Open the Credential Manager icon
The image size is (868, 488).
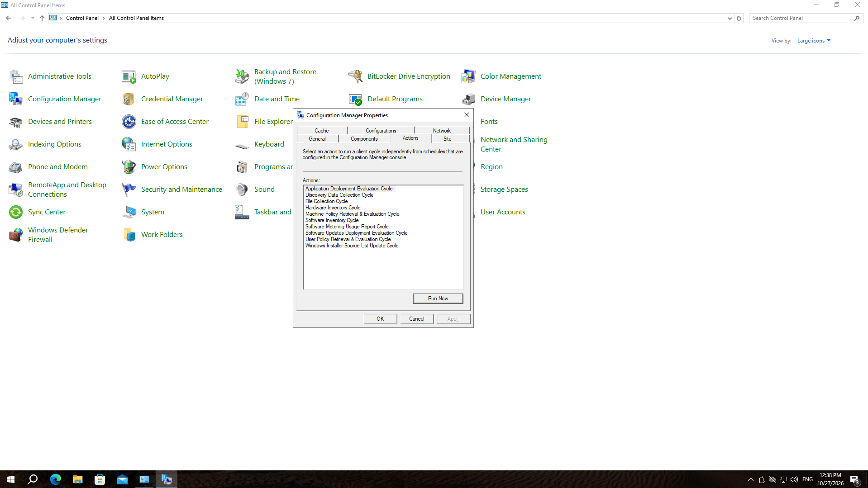(x=129, y=99)
